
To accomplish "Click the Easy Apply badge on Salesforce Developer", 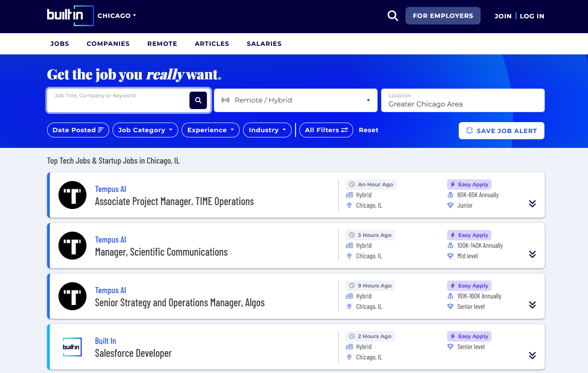I will [469, 336].
